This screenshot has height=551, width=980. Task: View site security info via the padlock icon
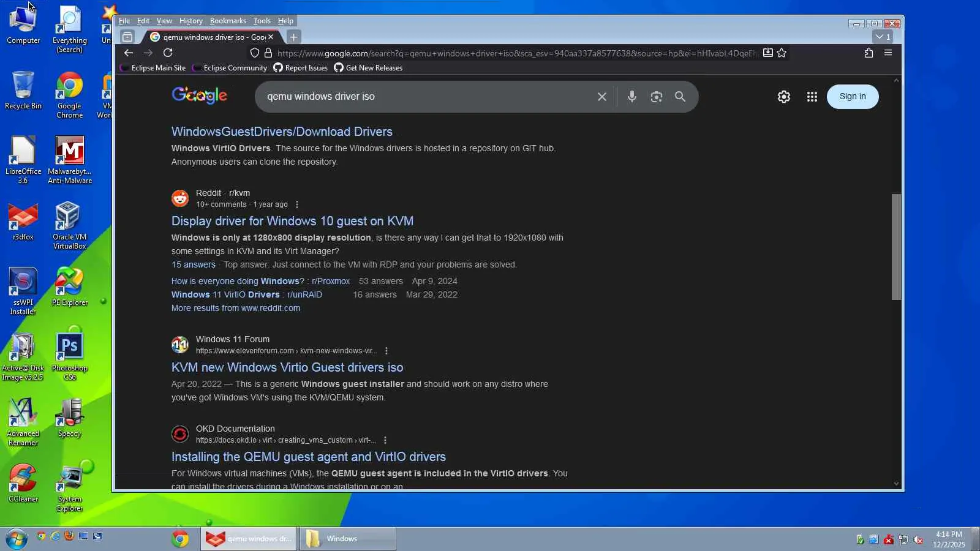point(268,53)
